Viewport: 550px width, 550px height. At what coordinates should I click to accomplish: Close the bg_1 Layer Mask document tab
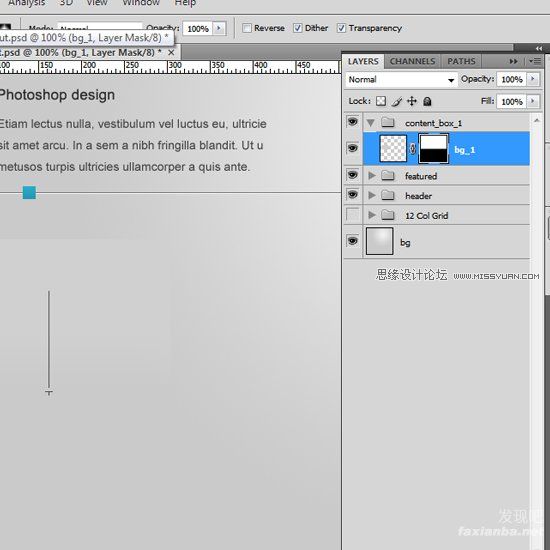pyautogui.click(x=171, y=53)
